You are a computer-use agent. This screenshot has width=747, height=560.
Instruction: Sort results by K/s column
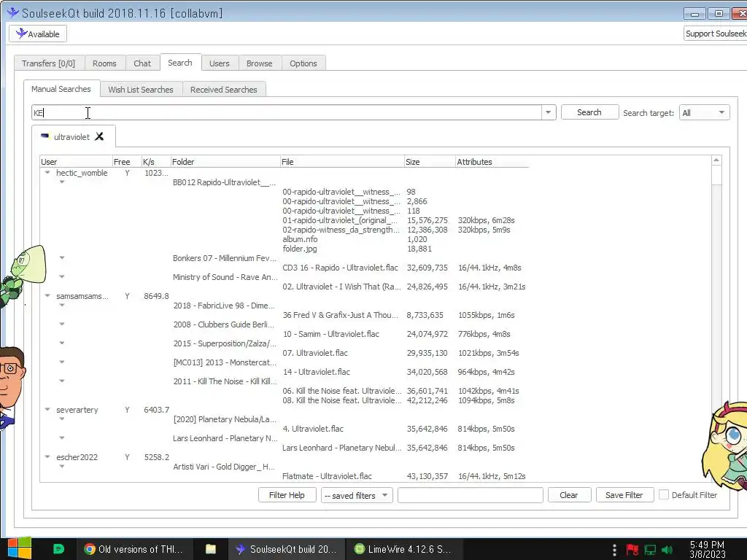tap(155, 162)
